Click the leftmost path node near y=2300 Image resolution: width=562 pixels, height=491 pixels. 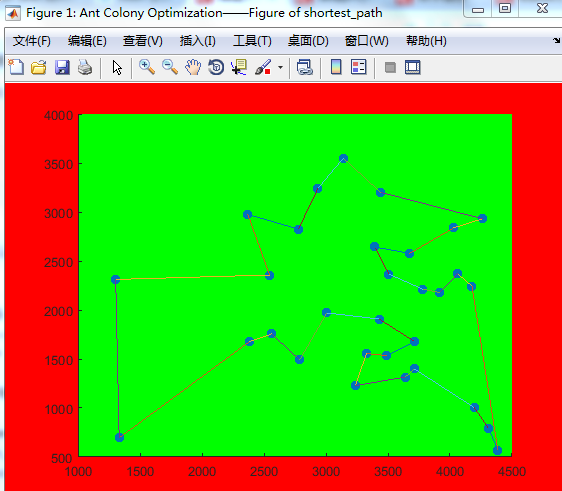pos(115,279)
